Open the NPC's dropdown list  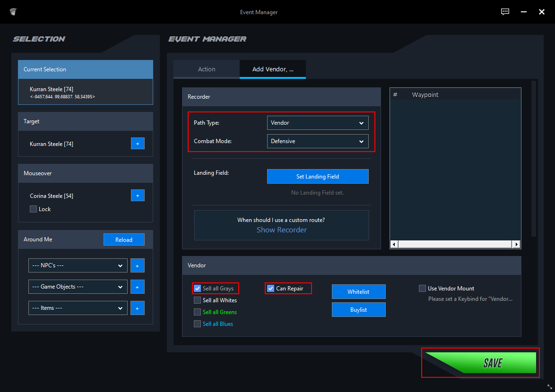point(78,266)
